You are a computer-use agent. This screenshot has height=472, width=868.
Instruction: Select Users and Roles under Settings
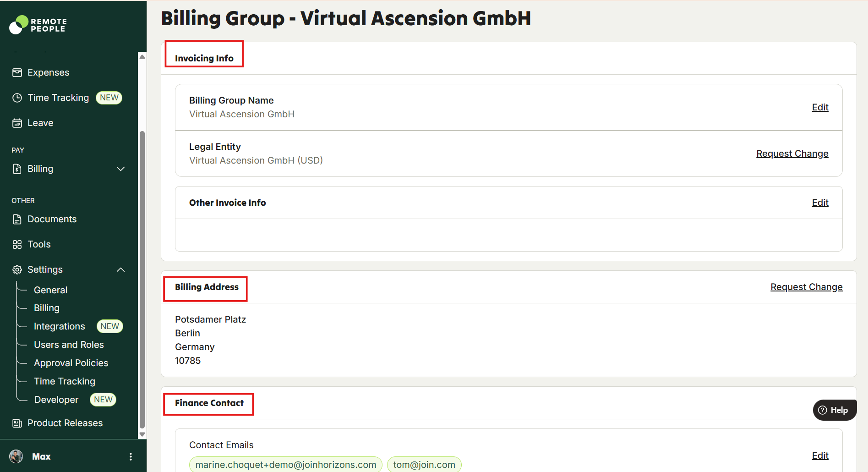(x=69, y=345)
